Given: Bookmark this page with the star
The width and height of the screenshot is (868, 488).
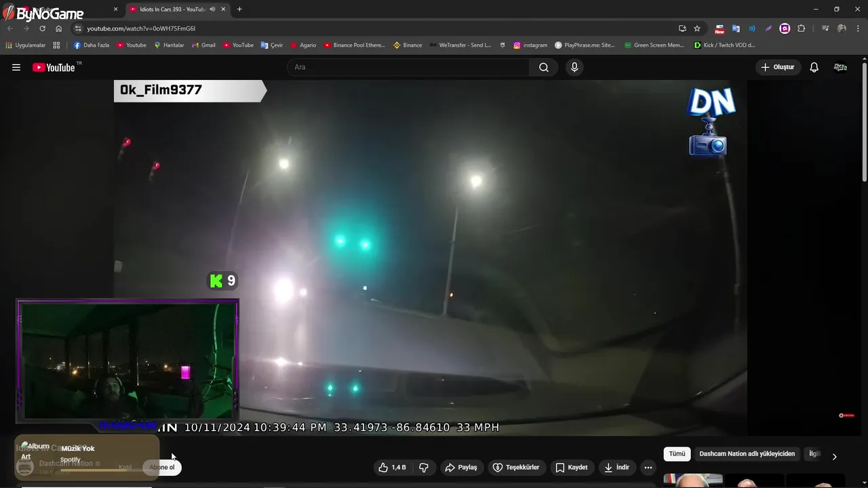Looking at the screenshot, I should (x=697, y=28).
